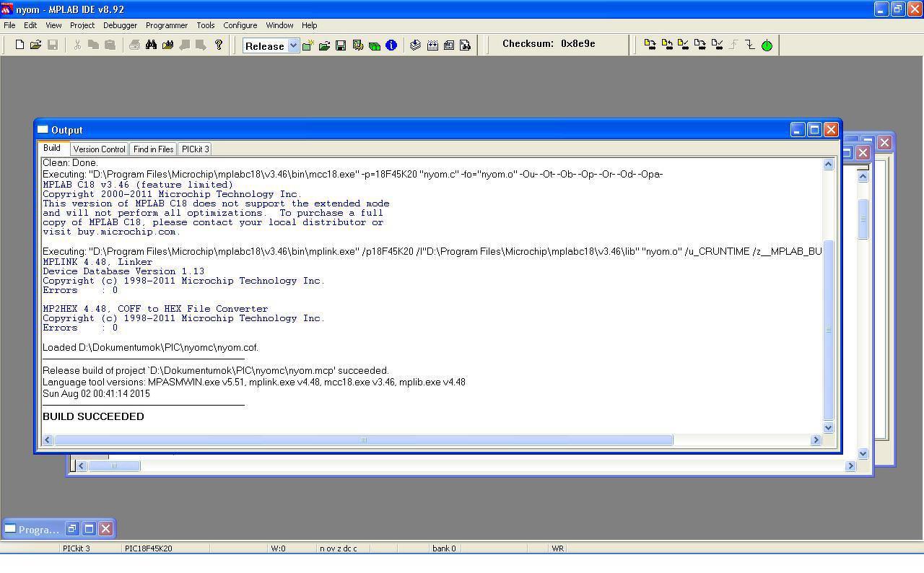
Task: Click the Build Options icon
Action: [x=357, y=45]
